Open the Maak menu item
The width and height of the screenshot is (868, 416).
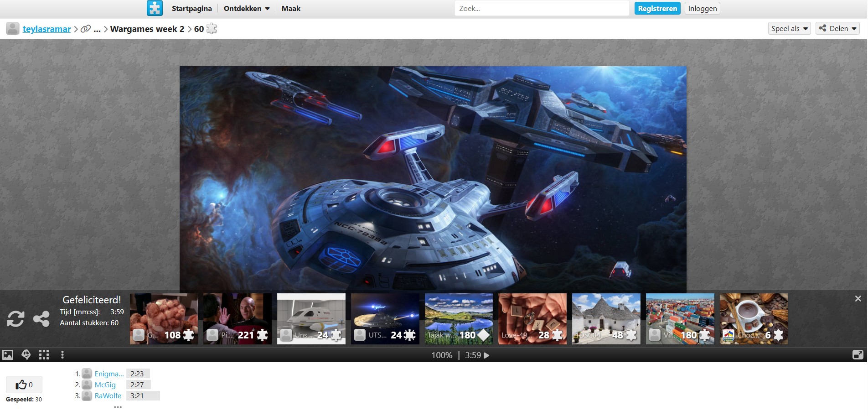(291, 8)
